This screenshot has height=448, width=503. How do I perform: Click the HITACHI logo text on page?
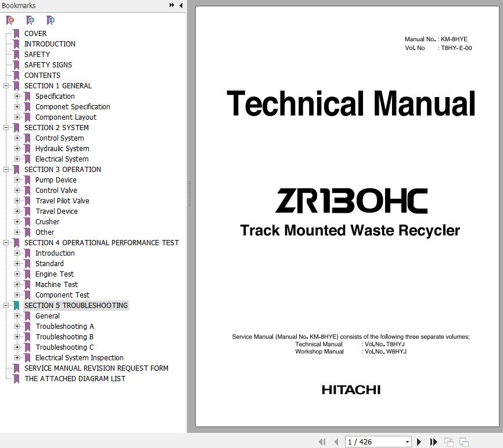click(351, 390)
